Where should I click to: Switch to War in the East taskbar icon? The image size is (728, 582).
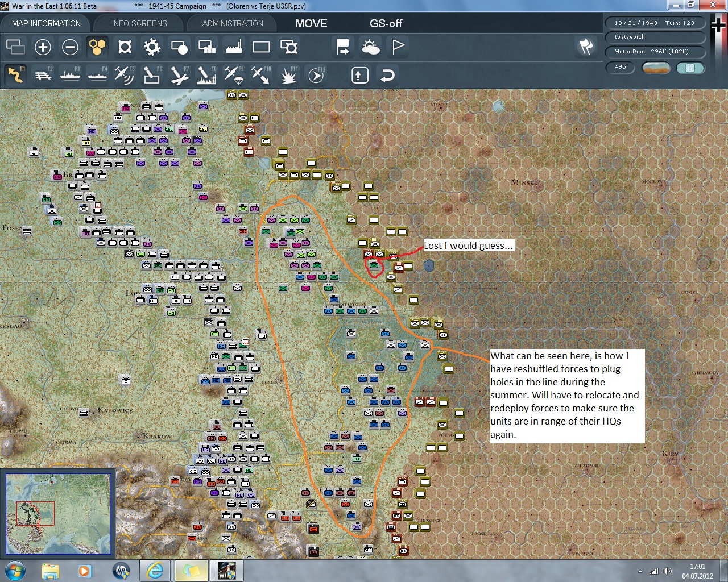227,571
